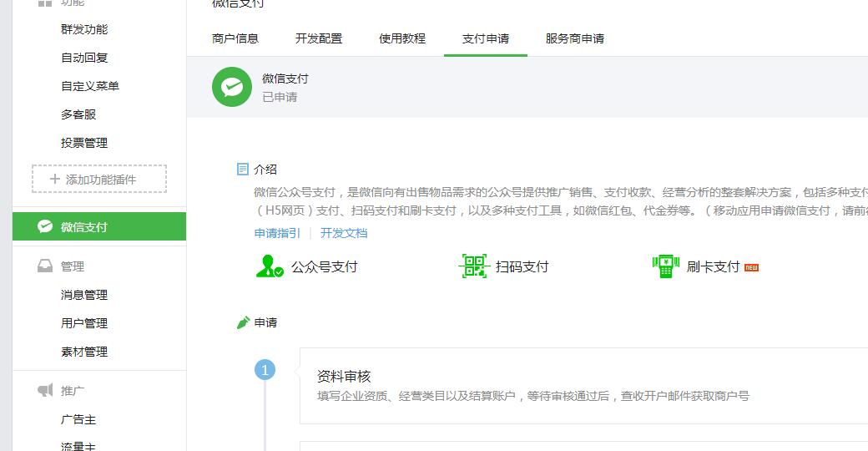The width and height of the screenshot is (868, 451).
Task: Open 用户管理 in sidebar
Action: click(x=84, y=323)
